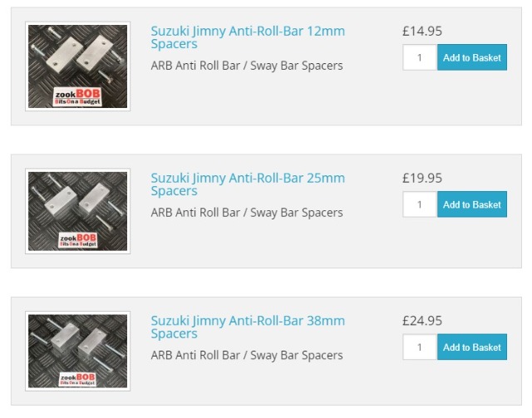Follow the Suzuki Jimny Anti-Roll-Bar 12mm Spacers link
Viewport: 532px width, 418px height.
coord(247,37)
